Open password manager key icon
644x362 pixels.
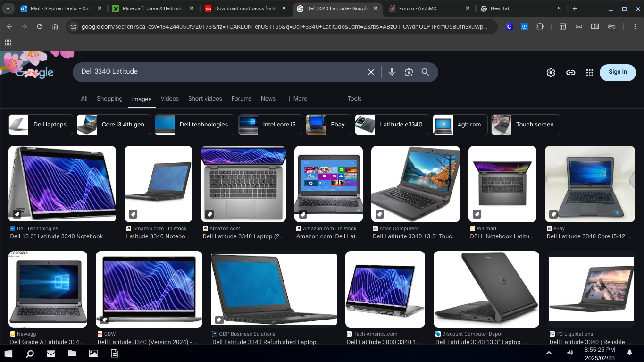(611, 27)
